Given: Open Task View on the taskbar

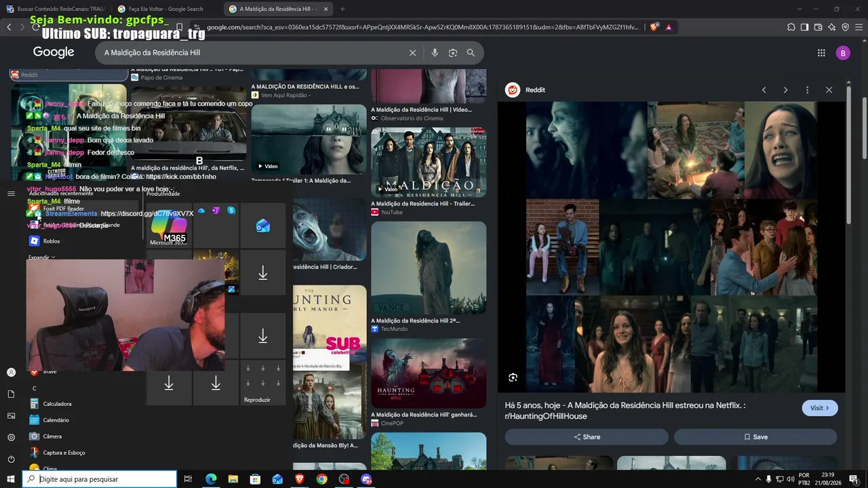Looking at the screenshot, I should [188, 479].
